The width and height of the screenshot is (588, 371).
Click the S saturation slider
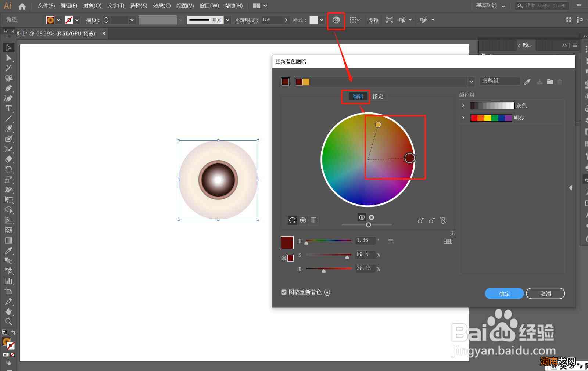329,255
